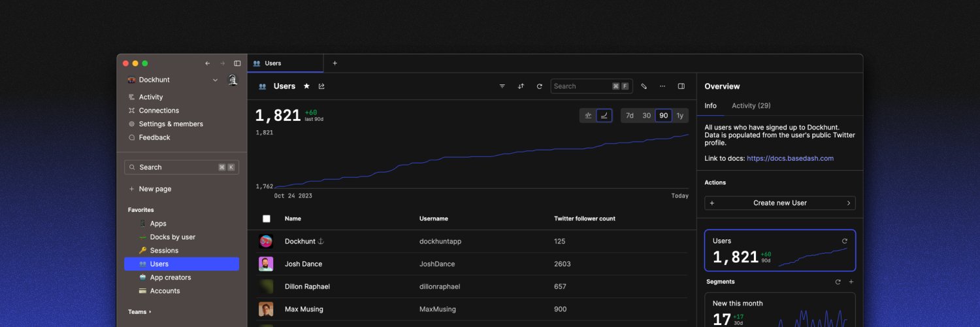Tick the select-all checkbox in table header
980x327 pixels.
pos(267,219)
